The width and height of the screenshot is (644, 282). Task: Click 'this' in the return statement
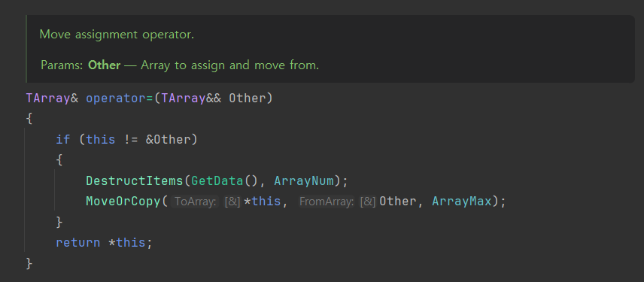[131, 242]
